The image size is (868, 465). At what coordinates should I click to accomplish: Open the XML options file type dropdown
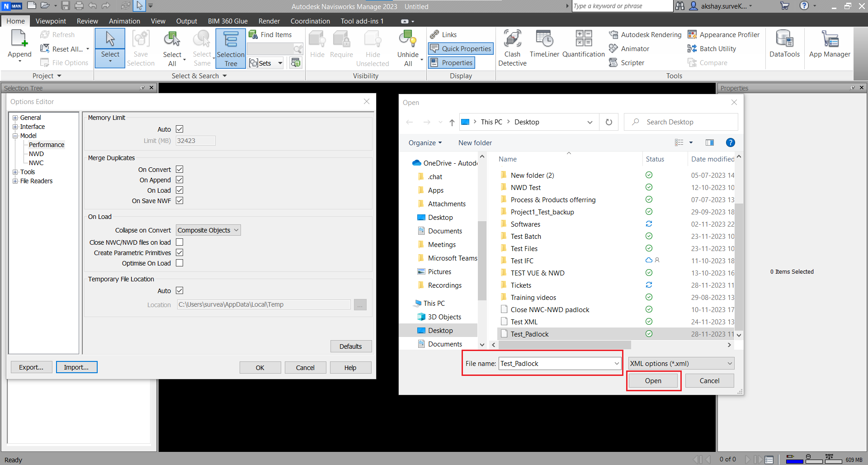coord(681,364)
